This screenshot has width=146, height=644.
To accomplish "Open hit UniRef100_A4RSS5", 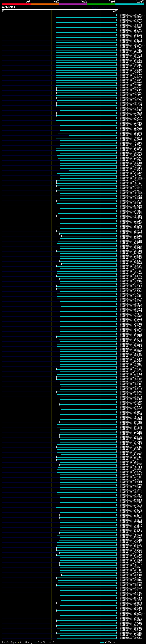I will 131,115.
